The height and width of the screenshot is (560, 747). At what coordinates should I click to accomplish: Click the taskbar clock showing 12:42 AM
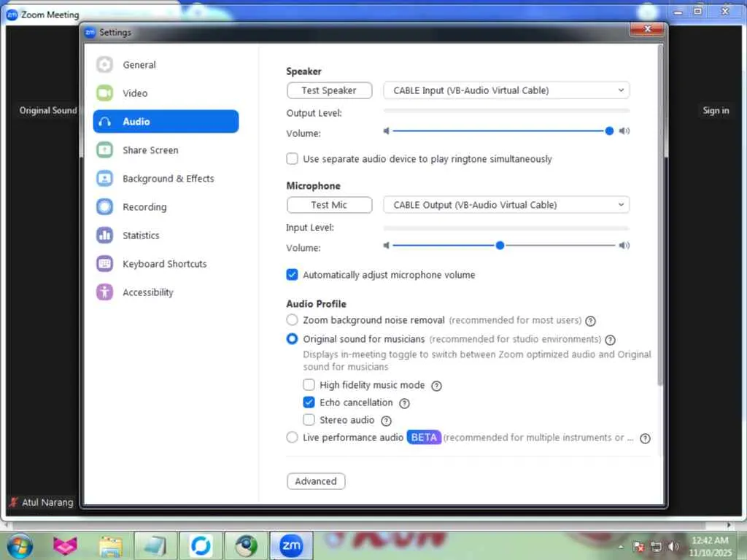pyautogui.click(x=710, y=540)
